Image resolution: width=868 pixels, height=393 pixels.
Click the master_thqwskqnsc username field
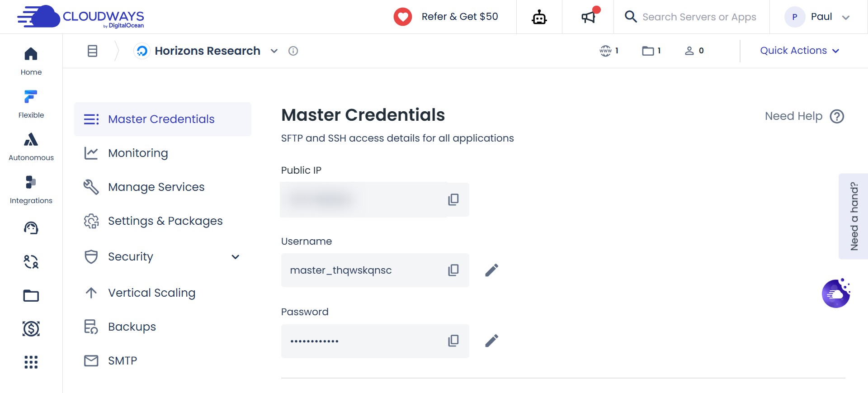375,270
